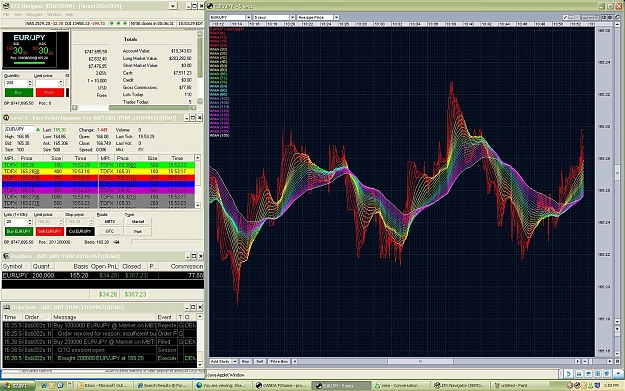This screenshot has height=391, width=625.
Task: Open the EUR/JPY symbol dropdown in chart
Action: (x=248, y=18)
